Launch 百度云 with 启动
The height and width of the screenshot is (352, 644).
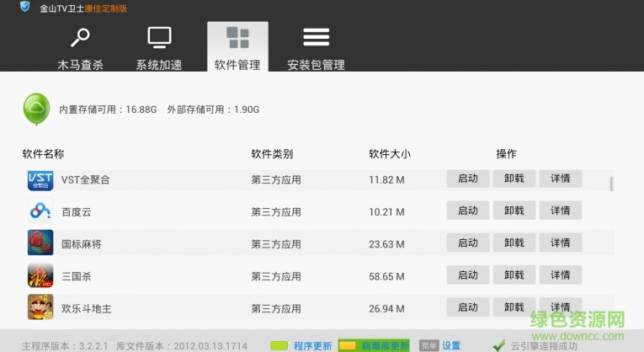click(468, 211)
